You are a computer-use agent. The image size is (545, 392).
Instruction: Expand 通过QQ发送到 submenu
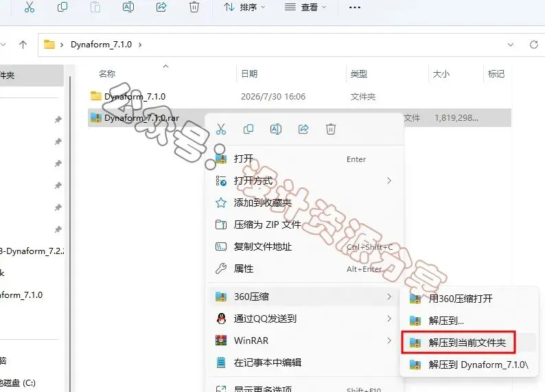305,319
